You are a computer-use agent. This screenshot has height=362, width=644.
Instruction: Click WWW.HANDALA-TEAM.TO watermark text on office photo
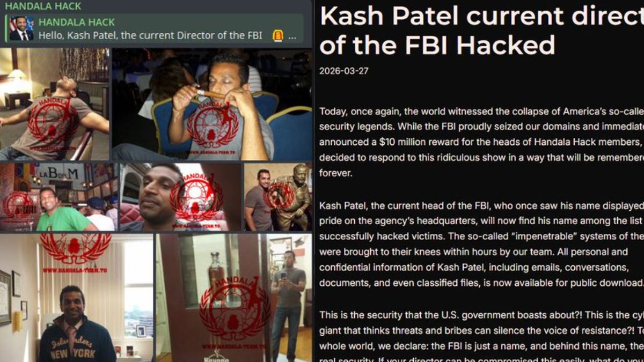click(74, 270)
